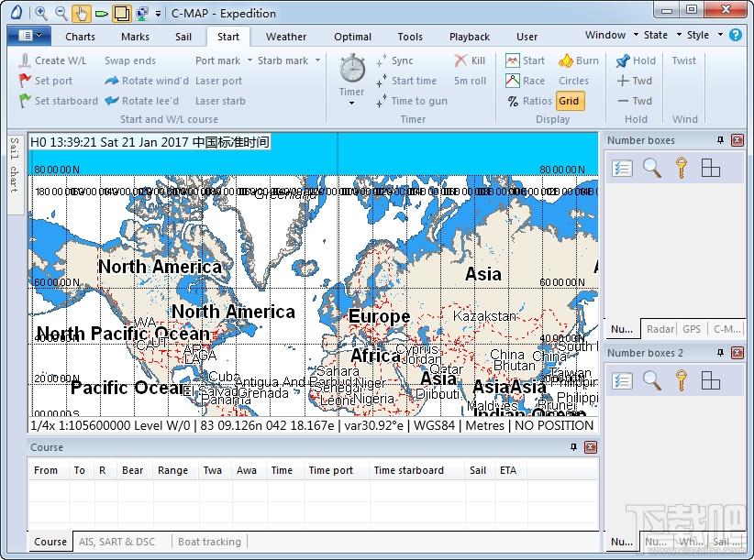Viewport: 754px width, 560px height.
Task: Click the zoom in magnifier icon
Action: pyautogui.click(x=41, y=13)
